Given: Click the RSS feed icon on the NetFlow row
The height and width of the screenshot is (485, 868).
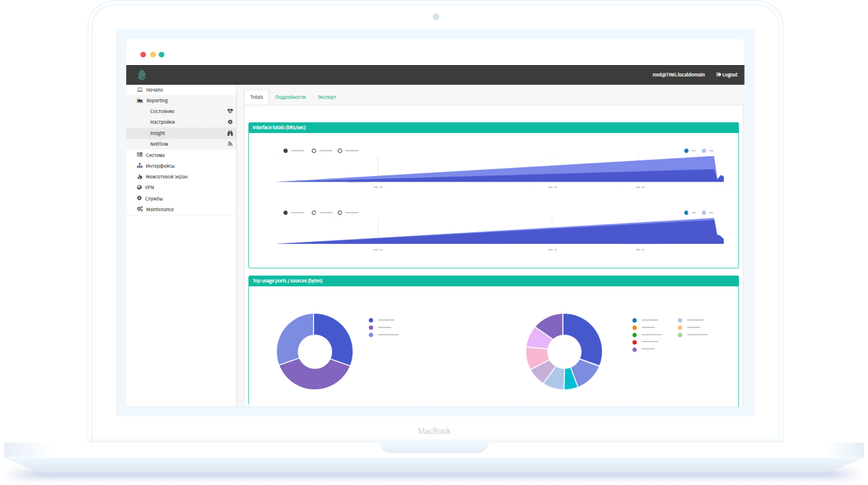Looking at the screenshot, I should 230,144.
